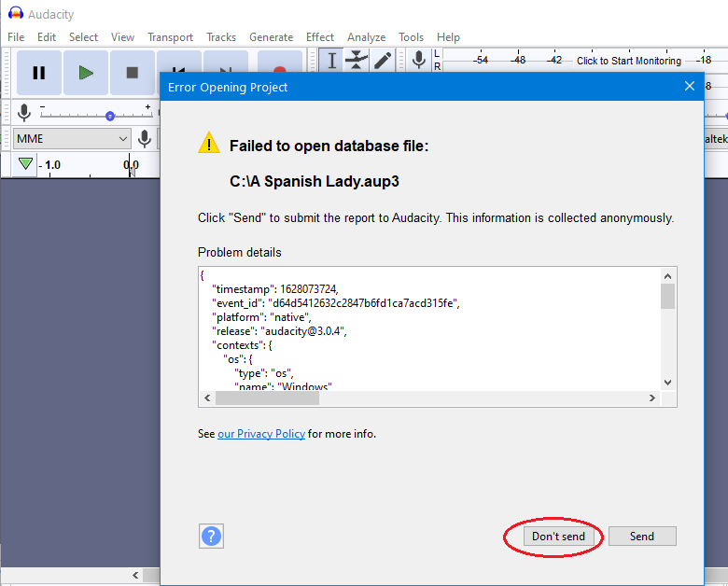Select the Draw pencil tool

(383, 61)
